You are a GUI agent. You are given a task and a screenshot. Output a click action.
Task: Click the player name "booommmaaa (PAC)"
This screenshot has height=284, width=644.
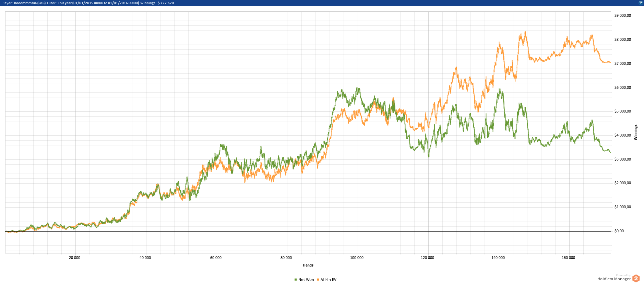(30, 3)
